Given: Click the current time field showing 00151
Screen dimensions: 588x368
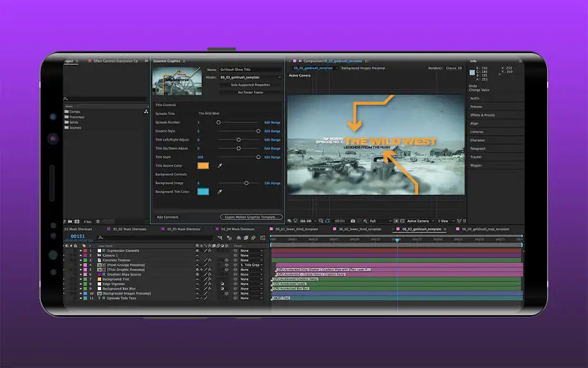Looking at the screenshot, I should (x=77, y=235).
